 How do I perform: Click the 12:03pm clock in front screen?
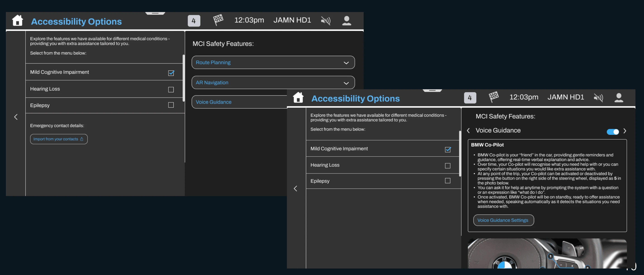pos(524,97)
